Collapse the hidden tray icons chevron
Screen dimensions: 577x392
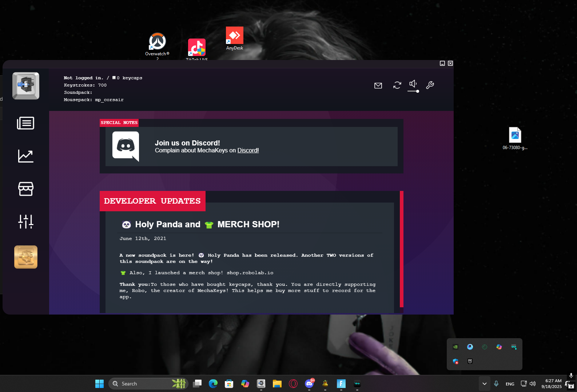[x=485, y=384]
